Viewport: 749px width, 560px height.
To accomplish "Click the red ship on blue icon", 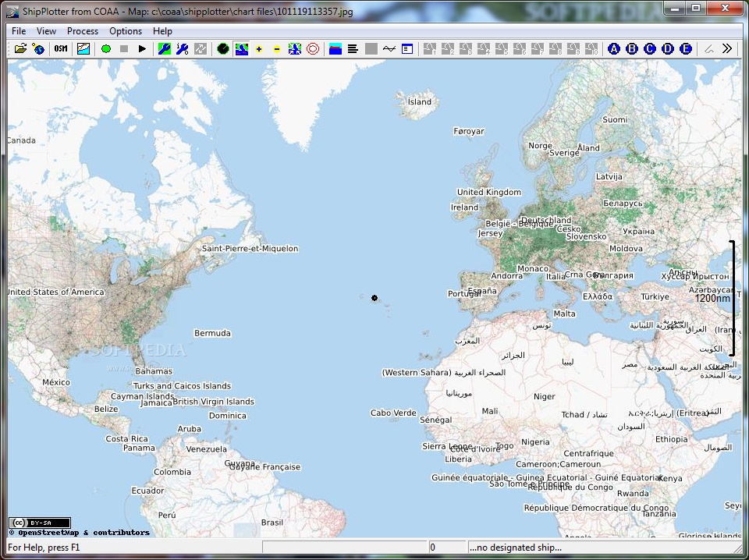I will [x=335, y=48].
